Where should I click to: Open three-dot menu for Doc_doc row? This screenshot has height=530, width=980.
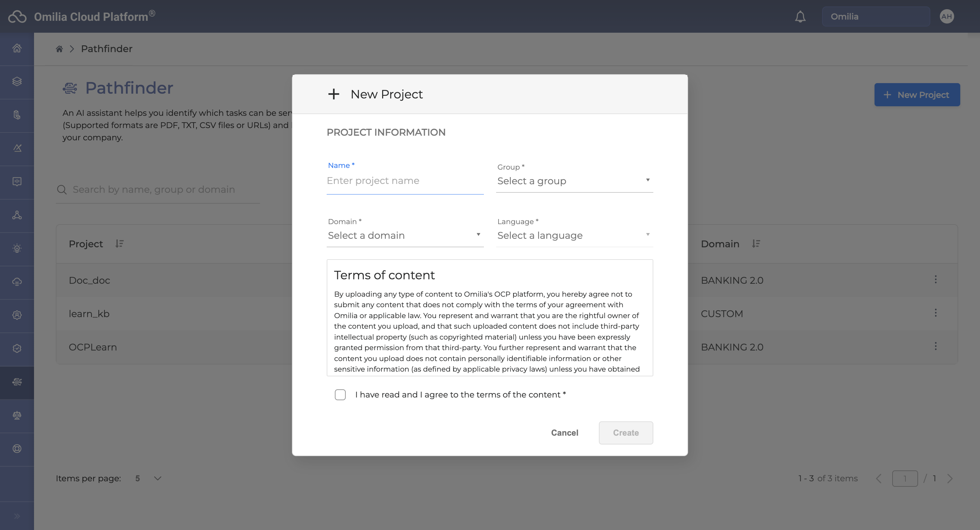click(x=935, y=279)
